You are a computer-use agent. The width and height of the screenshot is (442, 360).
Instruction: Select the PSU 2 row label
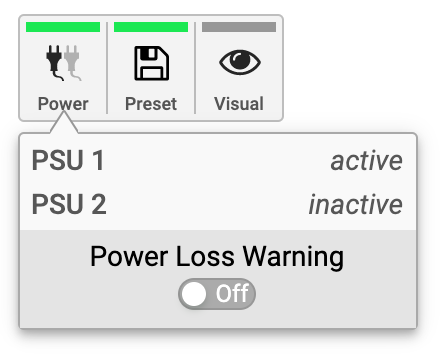(x=69, y=204)
